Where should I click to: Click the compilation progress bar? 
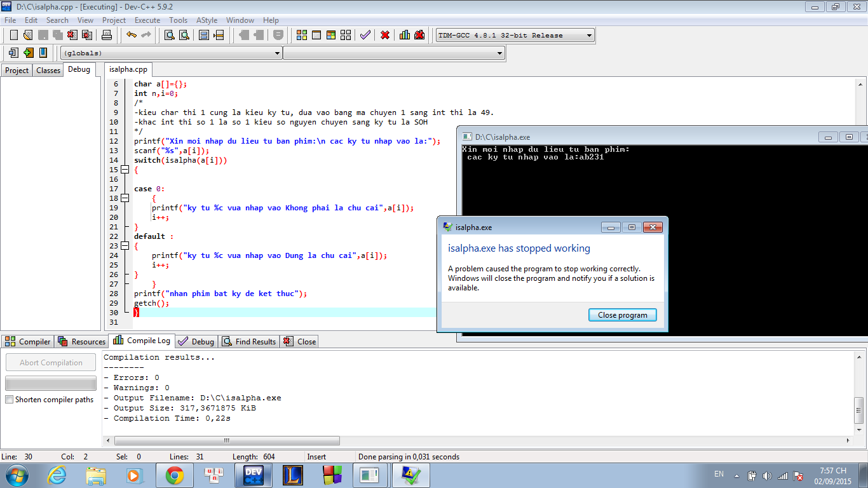(x=51, y=383)
